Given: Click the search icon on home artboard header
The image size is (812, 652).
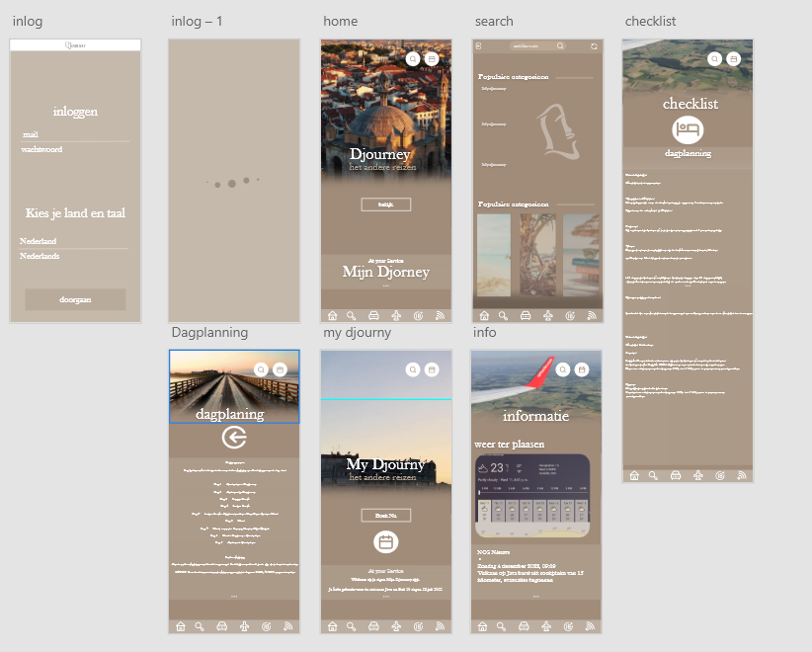Looking at the screenshot, I should (x=413, y=59).
